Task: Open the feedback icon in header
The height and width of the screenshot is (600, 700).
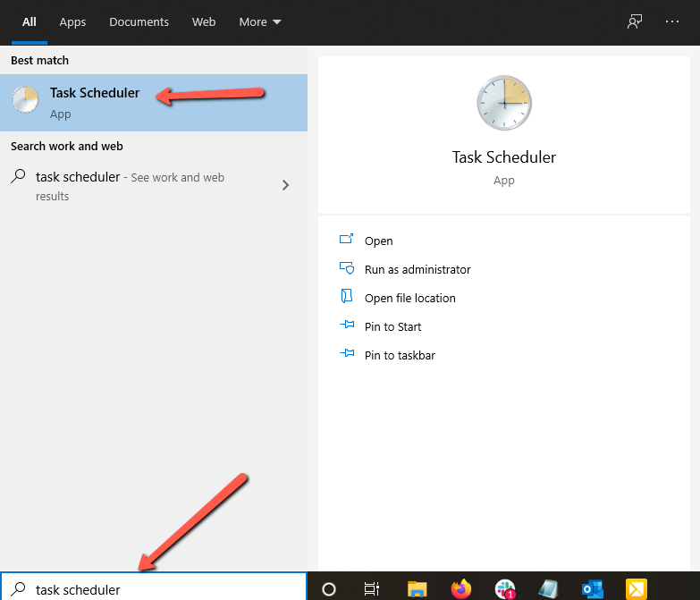Action: [635, 21]
